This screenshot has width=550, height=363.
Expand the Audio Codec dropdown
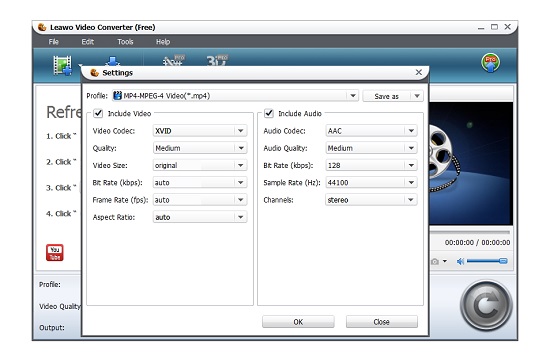411,131
